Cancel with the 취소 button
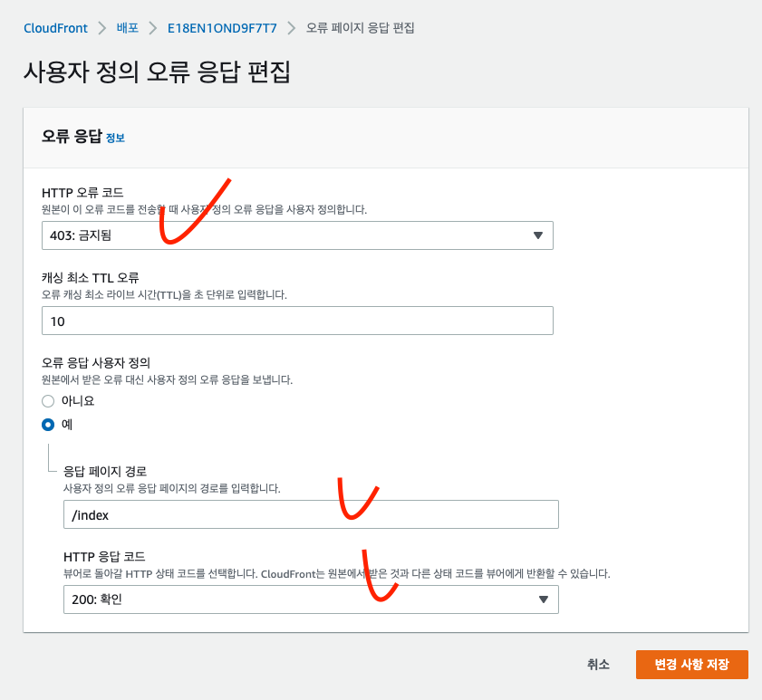Viewport: 762px width, 700px height. coord(598,665)
